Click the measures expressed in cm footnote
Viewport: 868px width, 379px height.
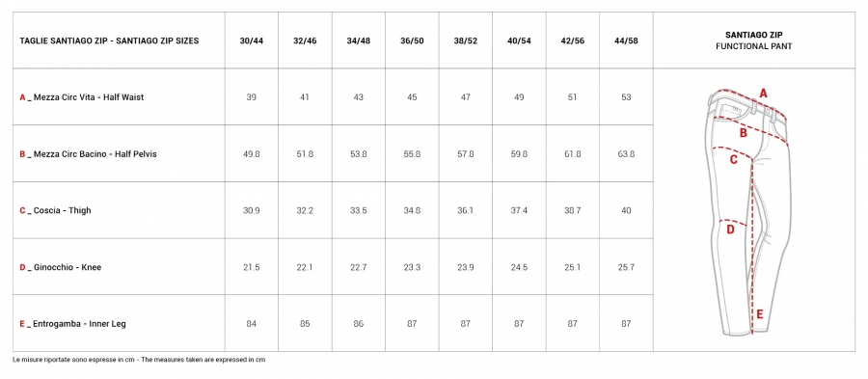139,360
